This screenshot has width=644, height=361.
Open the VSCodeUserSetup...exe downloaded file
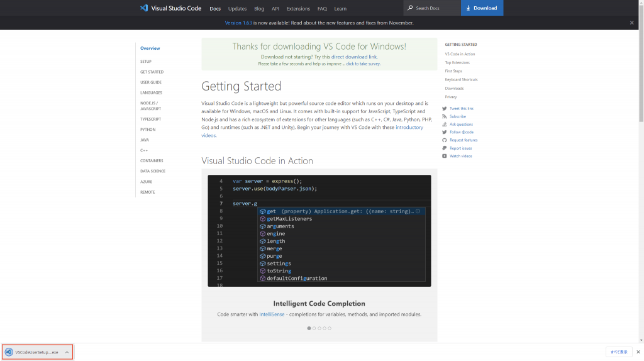click(36, 352)
